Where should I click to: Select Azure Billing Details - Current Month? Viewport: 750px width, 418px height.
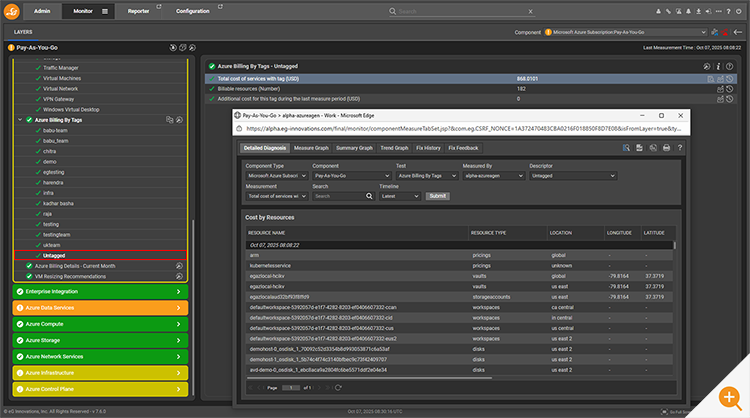tap(75, 266)
